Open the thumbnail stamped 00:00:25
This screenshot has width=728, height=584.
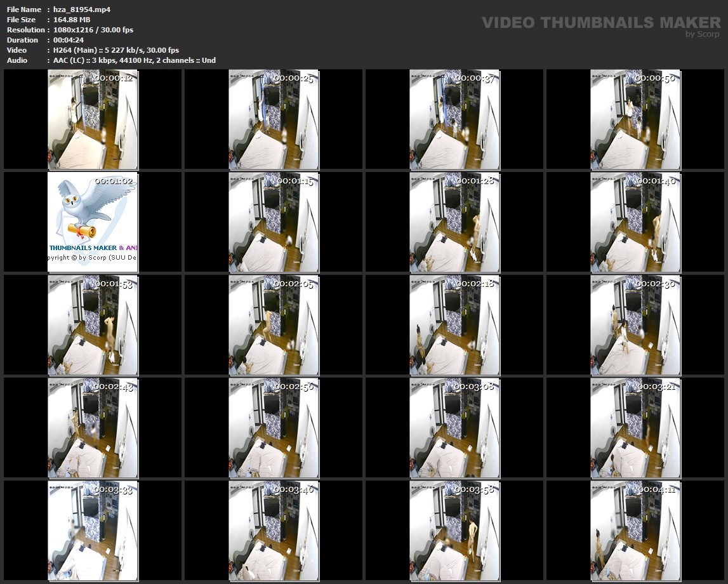pos(274,119)
